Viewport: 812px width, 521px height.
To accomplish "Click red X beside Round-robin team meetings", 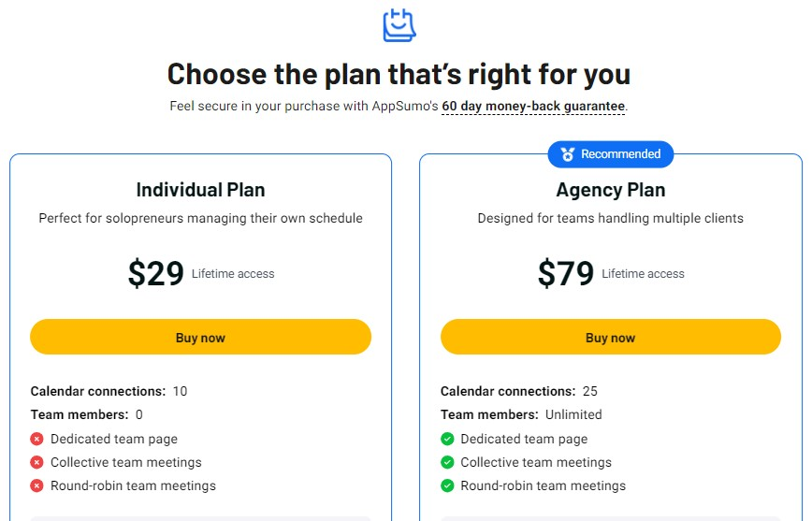I will point(36,485).
